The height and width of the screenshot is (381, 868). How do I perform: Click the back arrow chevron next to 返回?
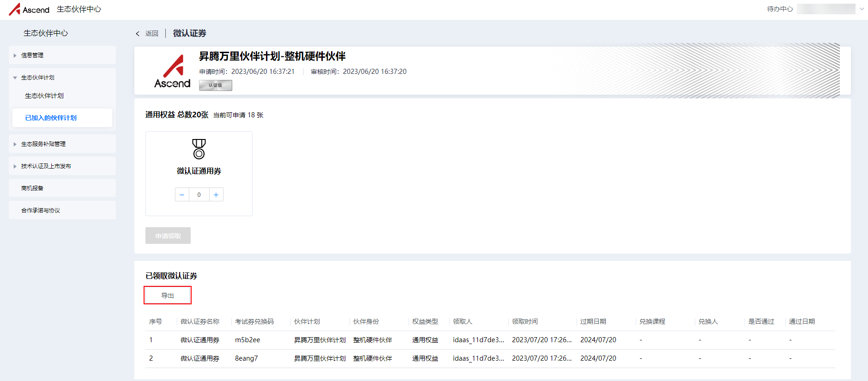click(x=138, y=34)
